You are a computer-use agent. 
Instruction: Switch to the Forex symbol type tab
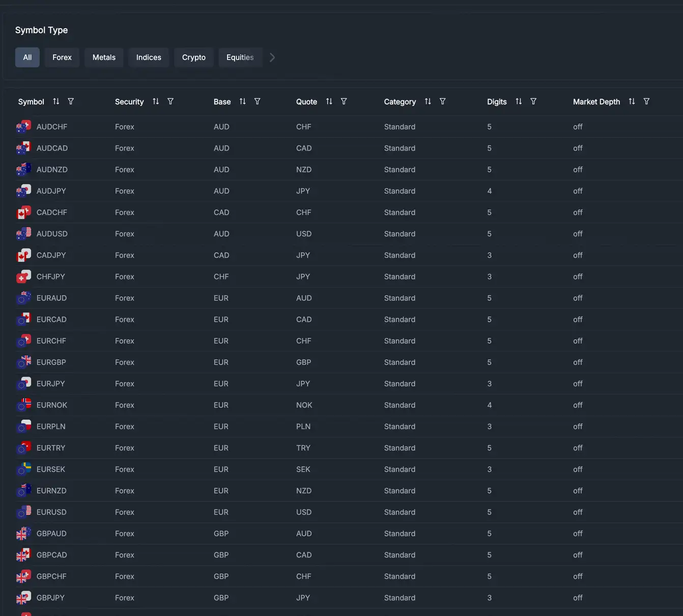(x=62, y=58)
